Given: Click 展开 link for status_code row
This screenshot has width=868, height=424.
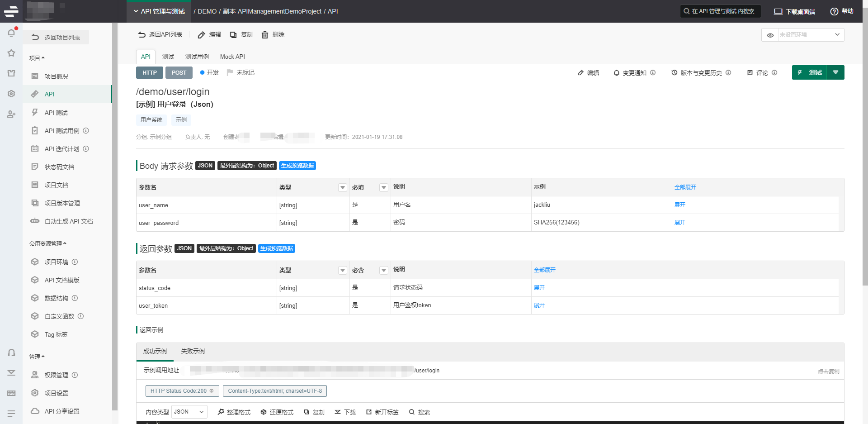Looking at the screenshot, I should click(x=539, y=288).
